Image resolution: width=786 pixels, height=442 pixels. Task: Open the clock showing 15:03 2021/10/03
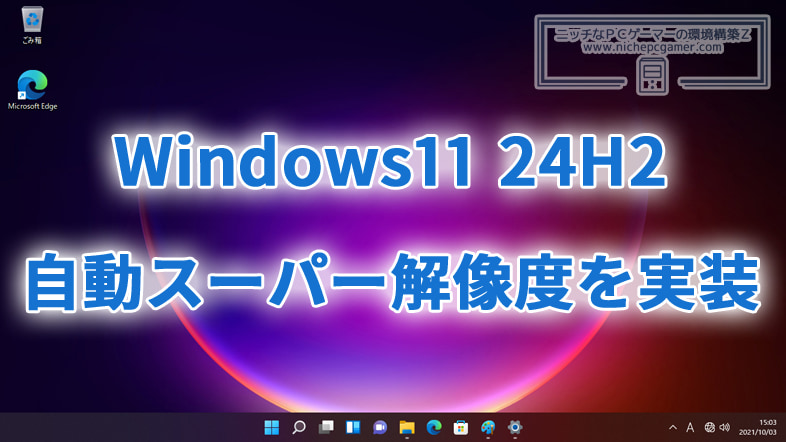tap(757, 427)
